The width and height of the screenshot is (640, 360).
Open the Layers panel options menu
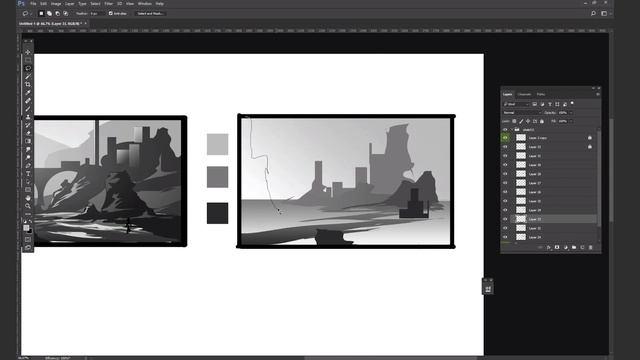click(x=598, y=94)
